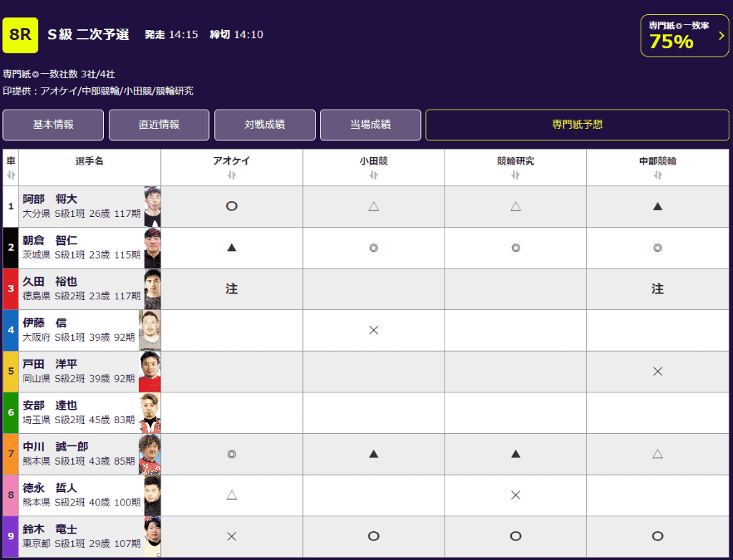Open rider 中川 誠一郎 photo thumbnail

[150, 454]
